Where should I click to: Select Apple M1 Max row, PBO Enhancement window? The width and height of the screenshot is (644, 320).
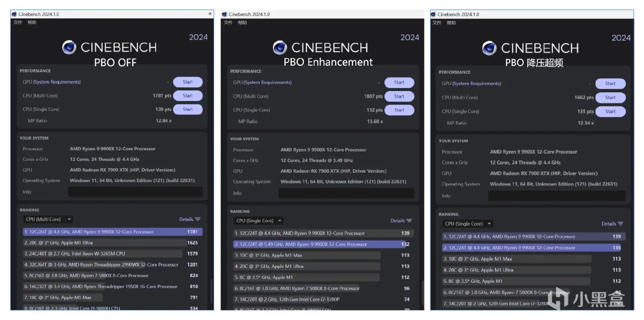[324, 255]
